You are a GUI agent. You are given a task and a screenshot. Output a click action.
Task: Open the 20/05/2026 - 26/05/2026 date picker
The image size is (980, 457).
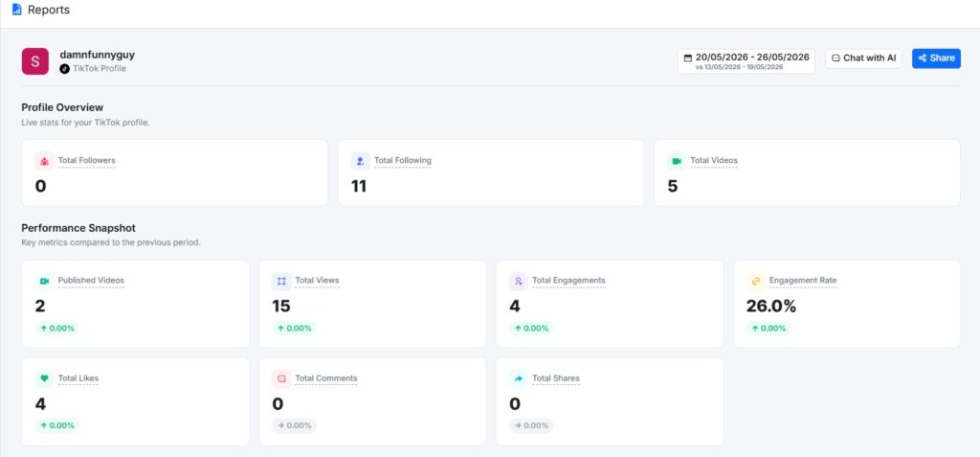tap(746, 61)
